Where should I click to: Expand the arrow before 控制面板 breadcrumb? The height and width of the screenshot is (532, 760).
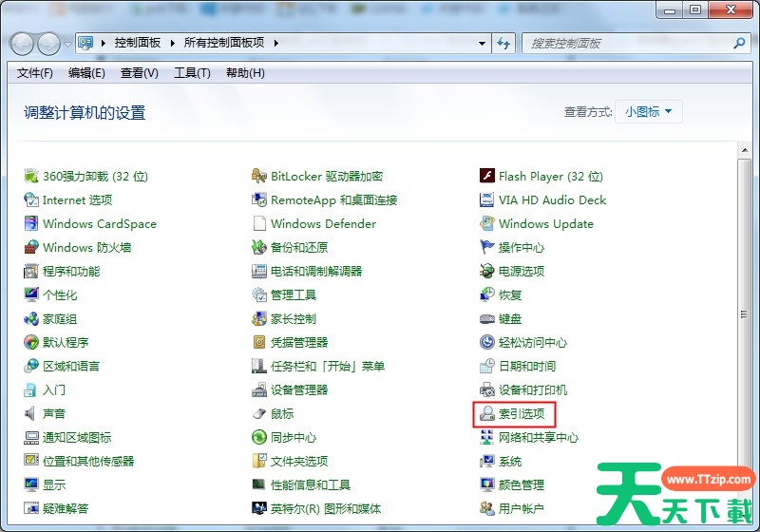click(104, 43)
